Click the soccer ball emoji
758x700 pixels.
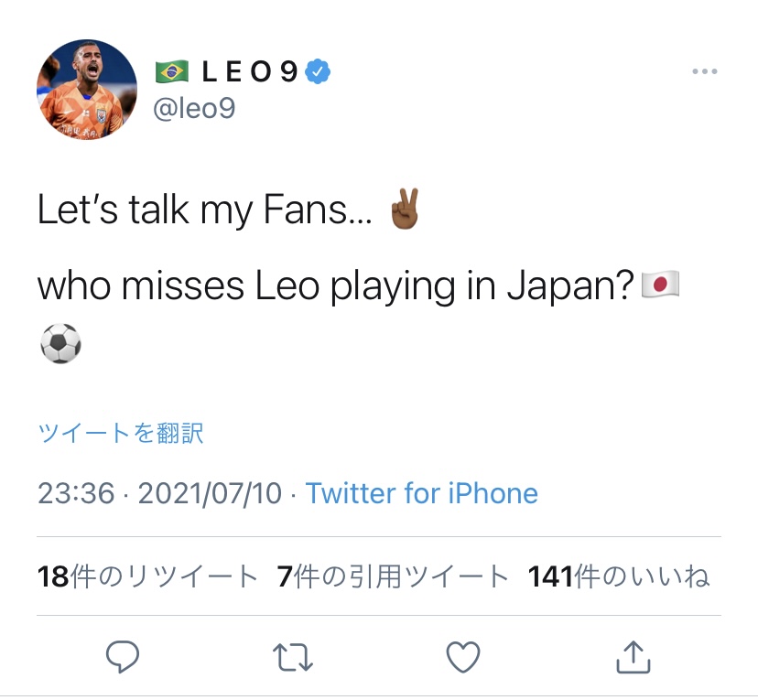pos(61,344)
